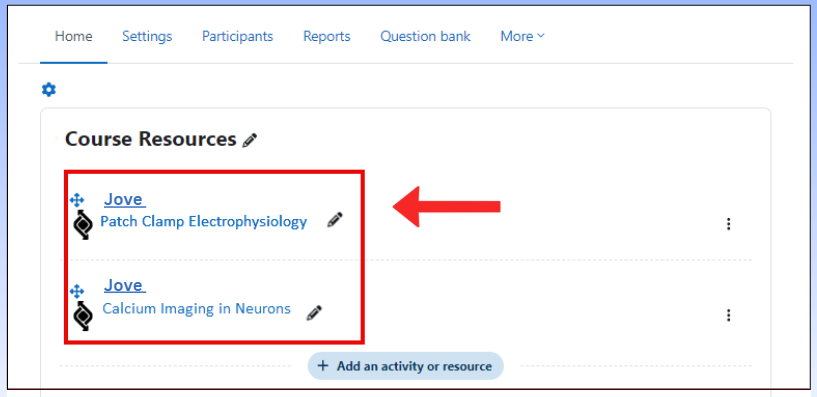817x397 pixels.
Task: Open three-dot menu for Patch Clamp Electrophysiology
Action: (728, 224)
